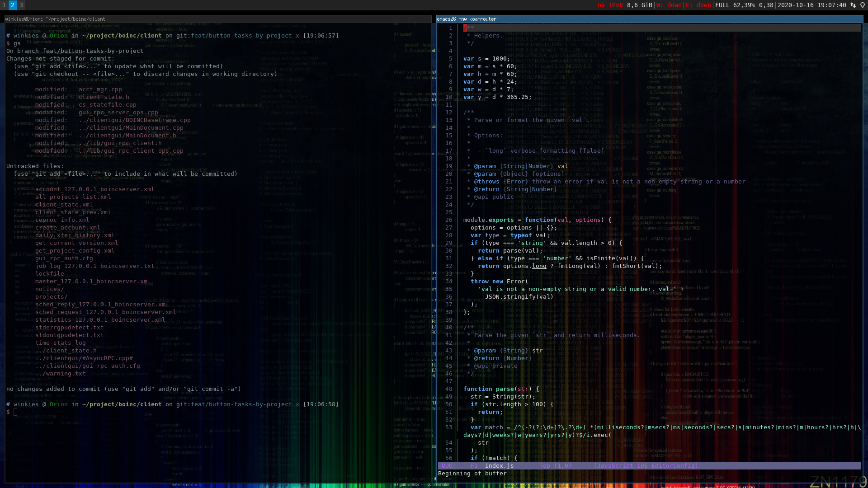The height and width of the screenshot is (488, 868).
Task: Click untracked '../warning.txt'
Action: pyautogui.click(x=61, y=374)
